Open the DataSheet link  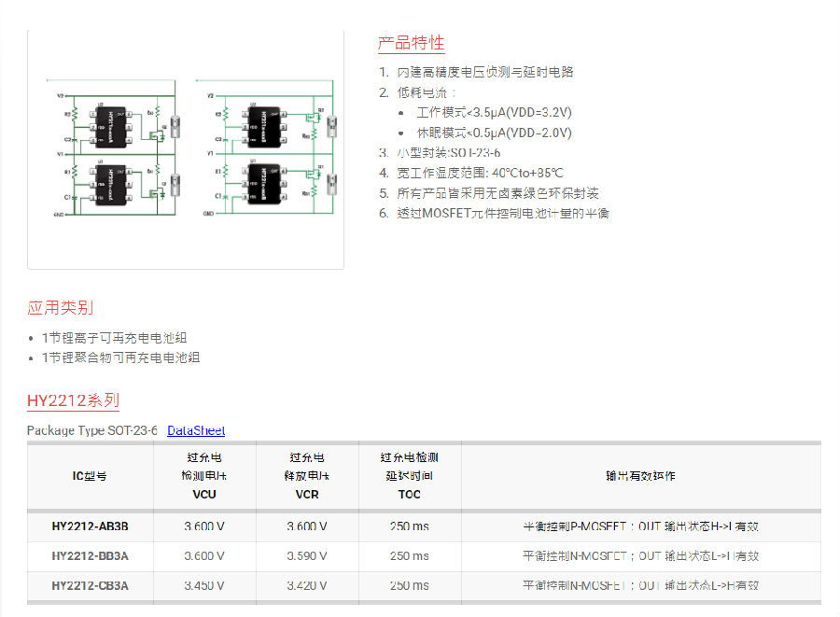(196, 430)
